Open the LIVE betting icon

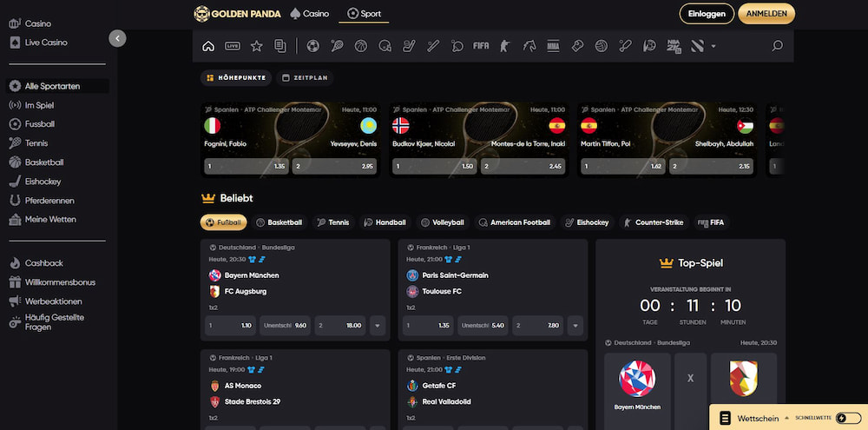tap(233, 46)
